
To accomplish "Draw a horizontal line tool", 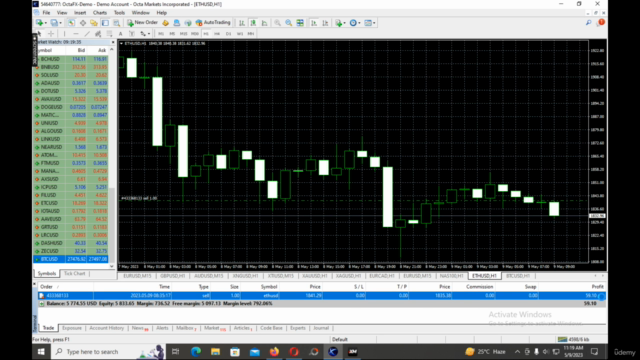I will (76, 34).
